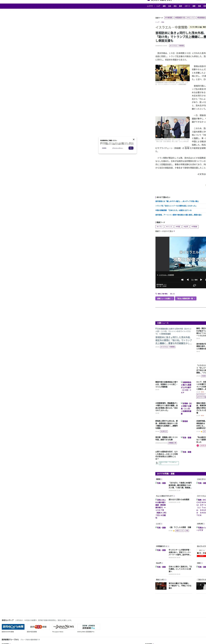Click the 「政治」の最新記事一覧 button
206x644 pixels.
coord(186,298)
